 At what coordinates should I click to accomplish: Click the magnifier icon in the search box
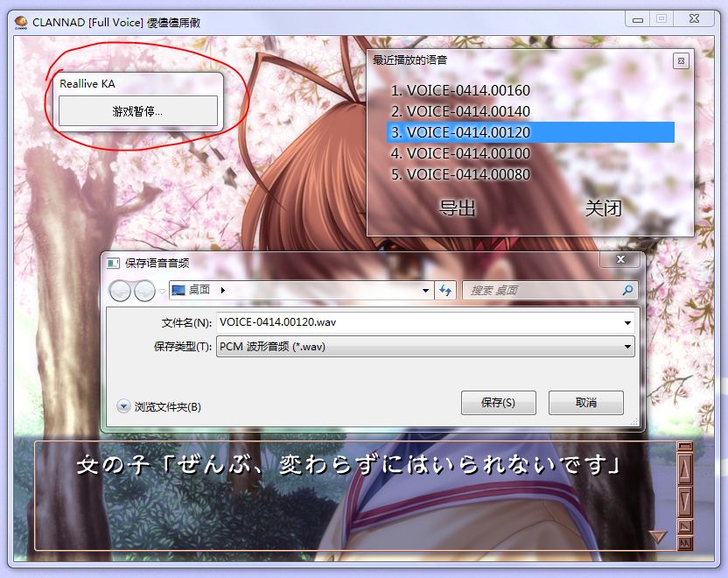627,291
